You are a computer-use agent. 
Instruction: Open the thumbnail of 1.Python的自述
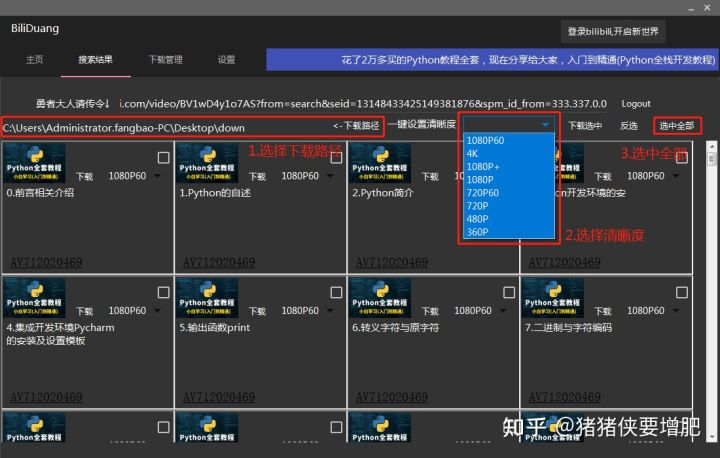point(207,163)
